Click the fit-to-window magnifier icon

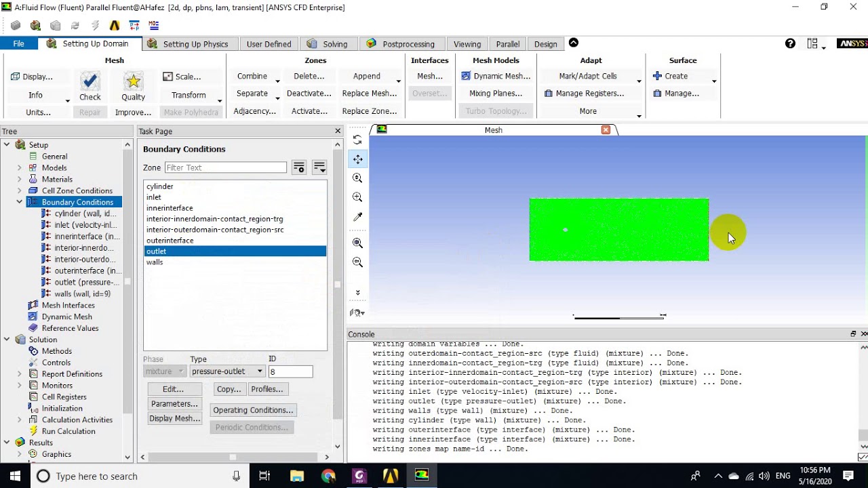pos(357,243)
